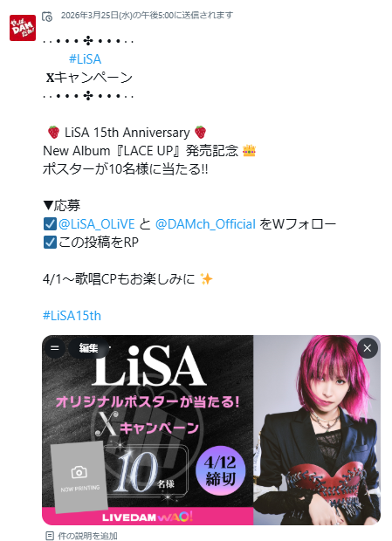Click the @LiSA_OLiVE mention

pyautogui.click(x=97, y=224)
